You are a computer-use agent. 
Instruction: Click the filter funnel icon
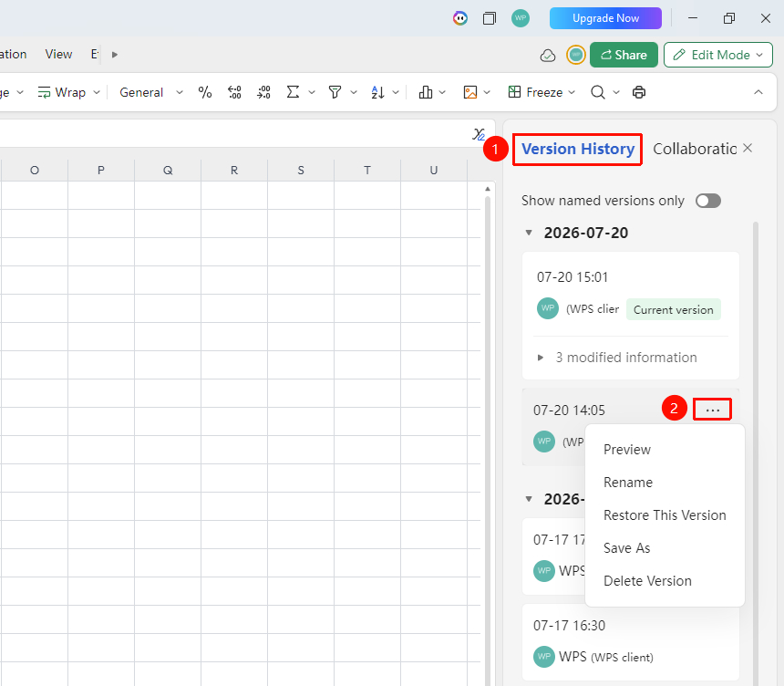(335, 92)
